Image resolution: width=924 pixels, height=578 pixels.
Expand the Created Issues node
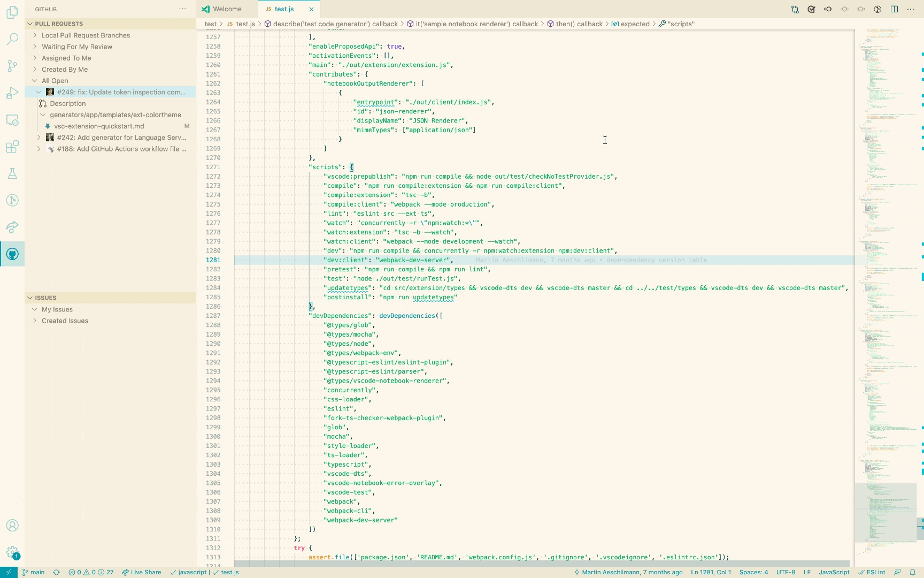pyautogui.click(x=110, y=321)
